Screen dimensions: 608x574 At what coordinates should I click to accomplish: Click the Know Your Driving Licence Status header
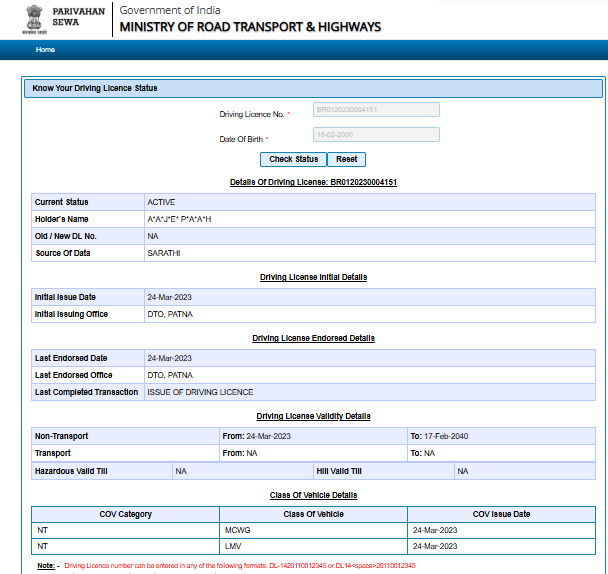coord(95,88)
